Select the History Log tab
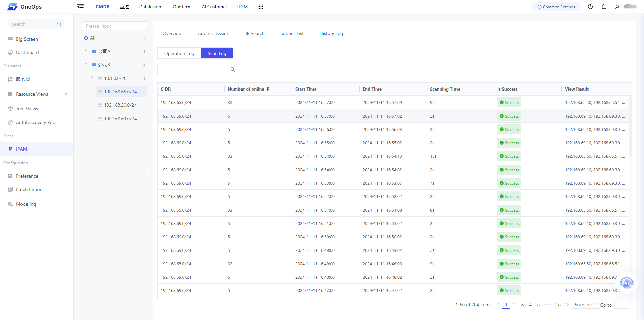Image resolution: width=644 pixels, height=320 pixels. pyautogui.click(x=331, y=33)
